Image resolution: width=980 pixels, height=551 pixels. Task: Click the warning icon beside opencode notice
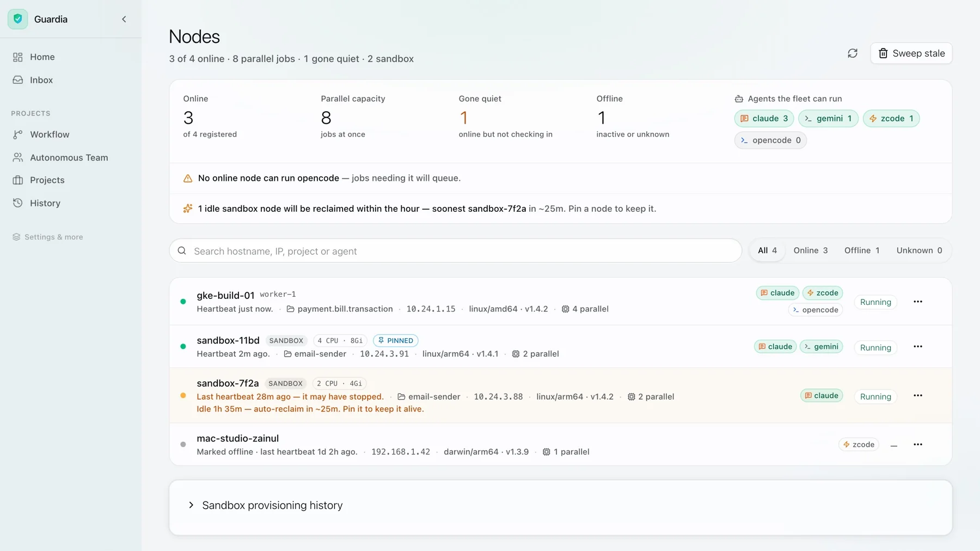point(188,179)
